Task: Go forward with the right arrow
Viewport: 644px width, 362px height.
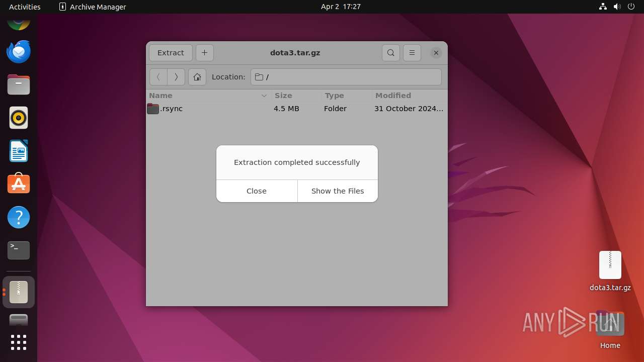Action: tap(176, 77)
